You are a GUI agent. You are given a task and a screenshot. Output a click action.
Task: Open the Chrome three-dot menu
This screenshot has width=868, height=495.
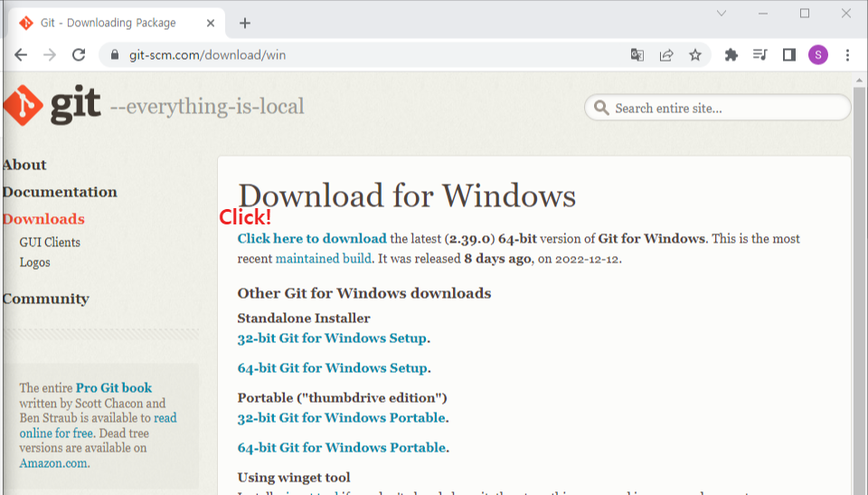coord(847,55)
